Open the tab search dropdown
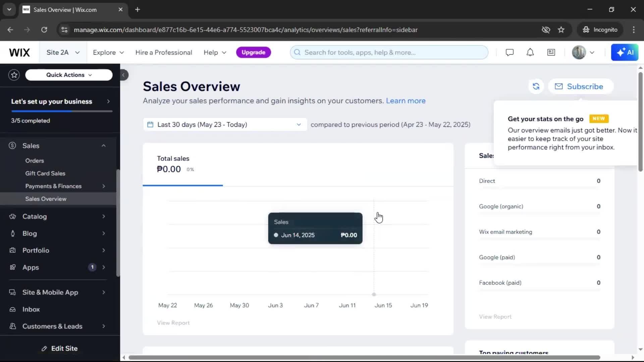Screen dimensions: 644x362 click(x=9, y=9)
